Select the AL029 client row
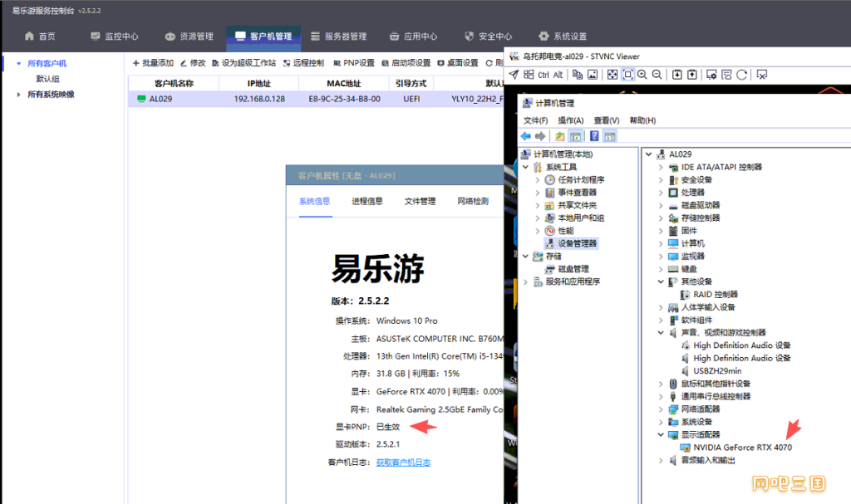 (x=316, y=99)
